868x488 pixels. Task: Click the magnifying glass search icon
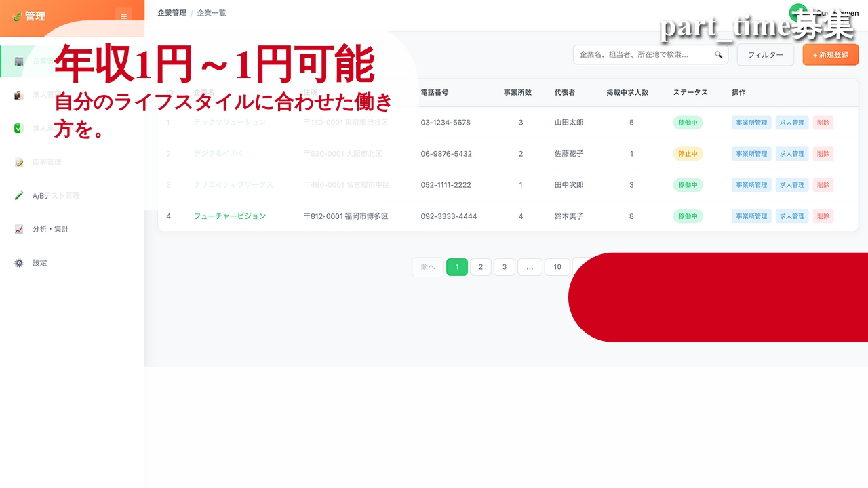click(x=718, y=55)
